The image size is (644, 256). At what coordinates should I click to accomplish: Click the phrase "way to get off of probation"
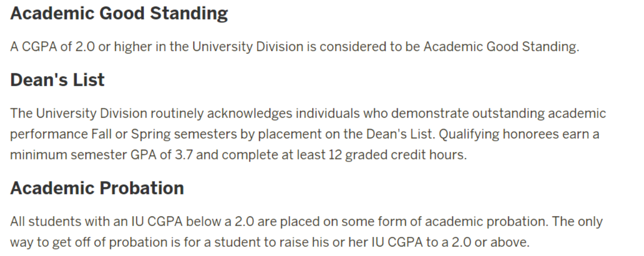point(76,243)
